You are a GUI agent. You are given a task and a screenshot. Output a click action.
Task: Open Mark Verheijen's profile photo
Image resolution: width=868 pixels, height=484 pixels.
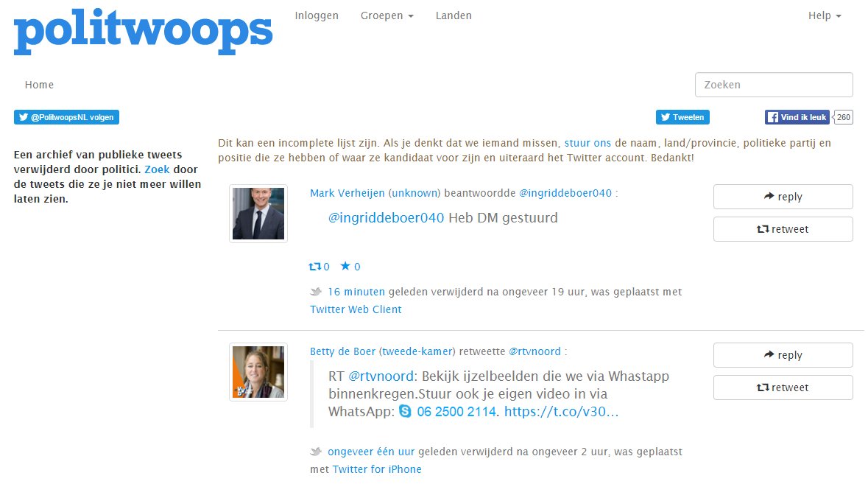[x=258, y=214]
